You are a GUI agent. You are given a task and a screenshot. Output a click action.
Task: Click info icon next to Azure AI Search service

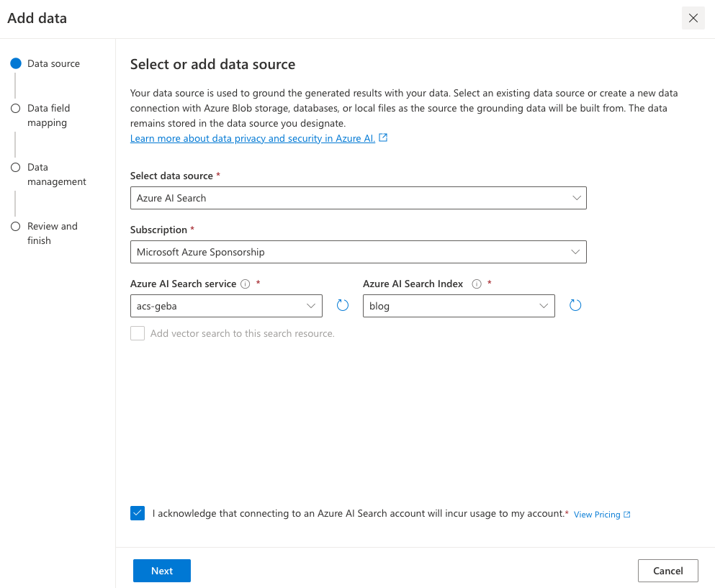(x=246, y=284)
